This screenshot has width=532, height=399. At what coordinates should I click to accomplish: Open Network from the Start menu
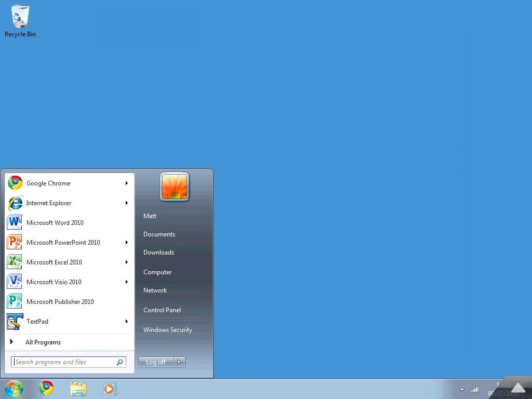pos(155,290)
